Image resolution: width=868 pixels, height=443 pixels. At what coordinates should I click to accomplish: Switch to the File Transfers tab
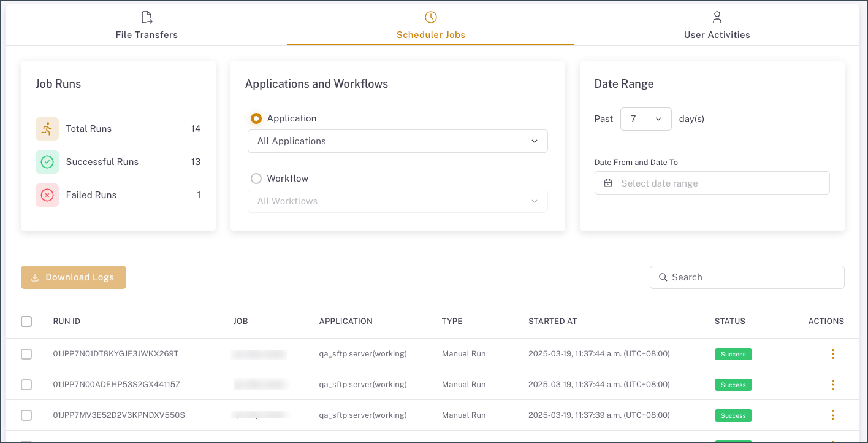pyautogui.click(x=147, y=25)
